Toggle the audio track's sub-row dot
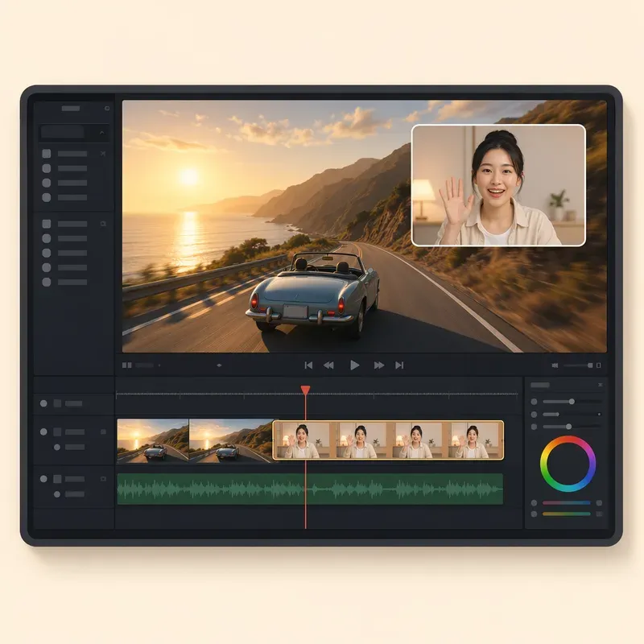Image resolution: width=644 pixels, height=644 pixels. pyautogui.click(x=57, y=494)
